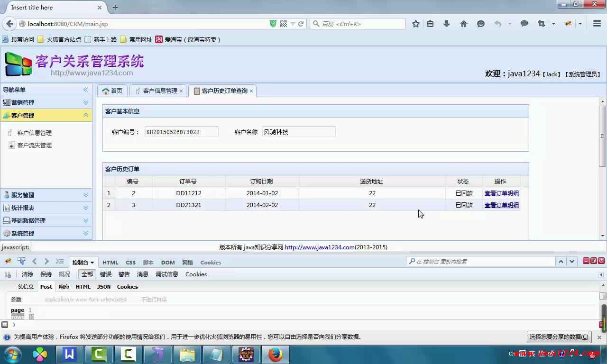This screenshot has height=364, width=607.
Task: Select the 全部 (all) console filter
Action: click(x=87, y=274)
